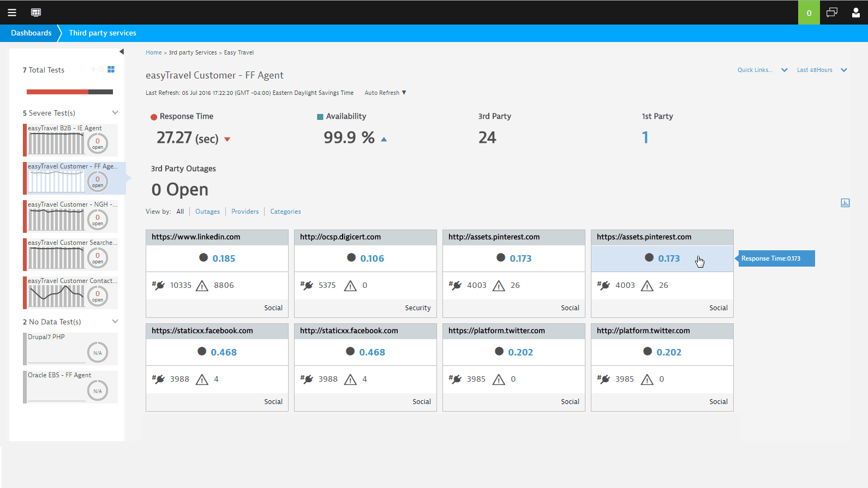Image resolution: width=868 pixels, height=488 pixels.
Task: Click the blue up trend arrow beside 99.9 %
Action: (x=384, y=140)
